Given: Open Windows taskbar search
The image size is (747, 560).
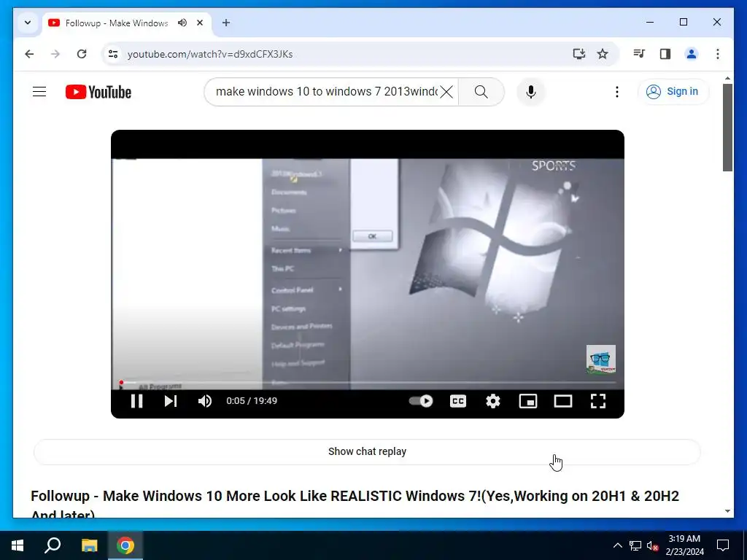Looking at the screenshot, I should coord(53,545).
